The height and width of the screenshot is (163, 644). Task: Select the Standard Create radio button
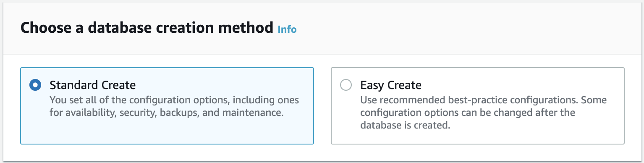(35, 85)
